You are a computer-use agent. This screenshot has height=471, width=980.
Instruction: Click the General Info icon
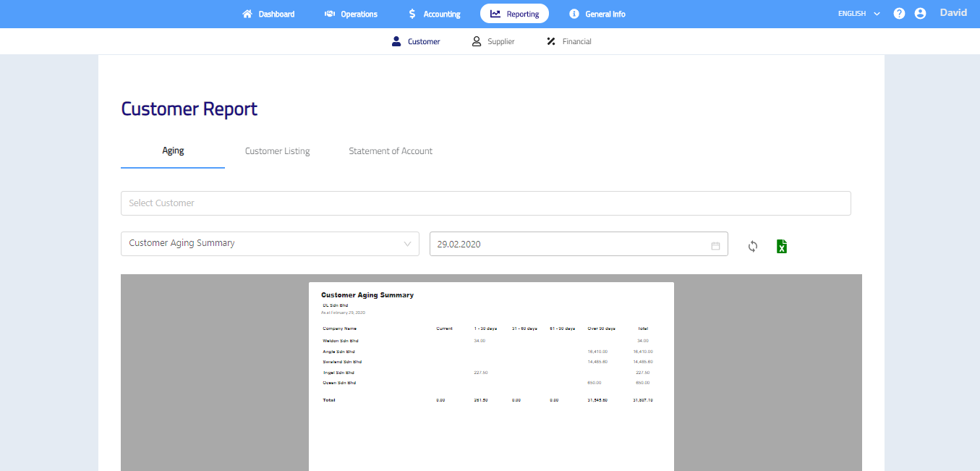[574, 14]
